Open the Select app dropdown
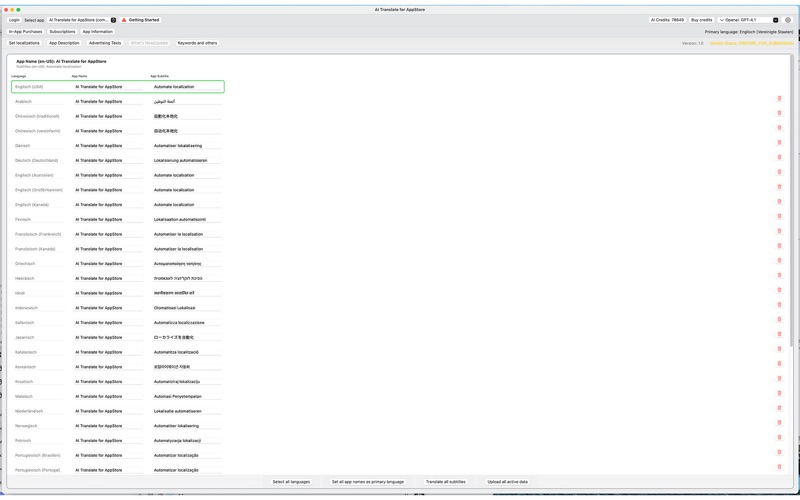Screen dimensions: 800x500 tap(82, 20)
